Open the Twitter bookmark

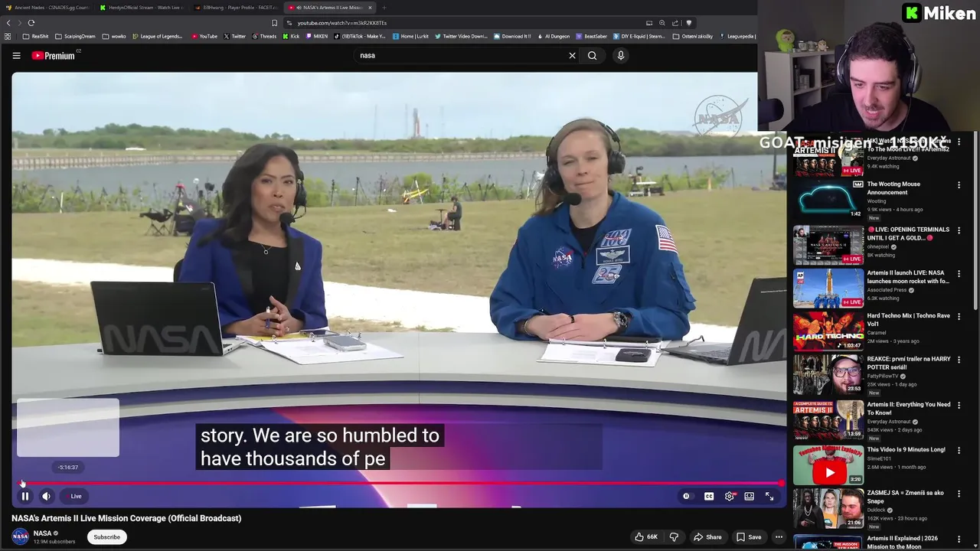(x=234, y=36)
